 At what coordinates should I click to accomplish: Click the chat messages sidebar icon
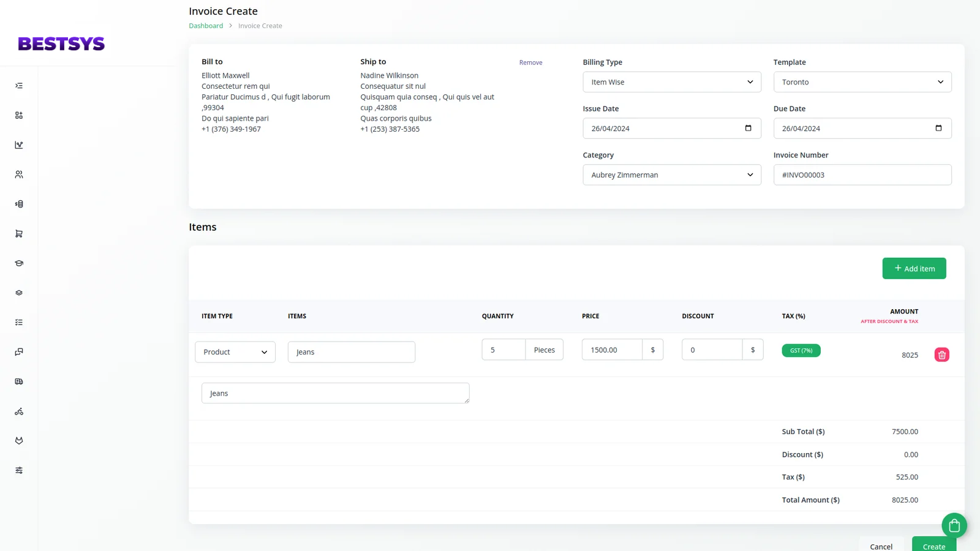(x=19, y=352)
